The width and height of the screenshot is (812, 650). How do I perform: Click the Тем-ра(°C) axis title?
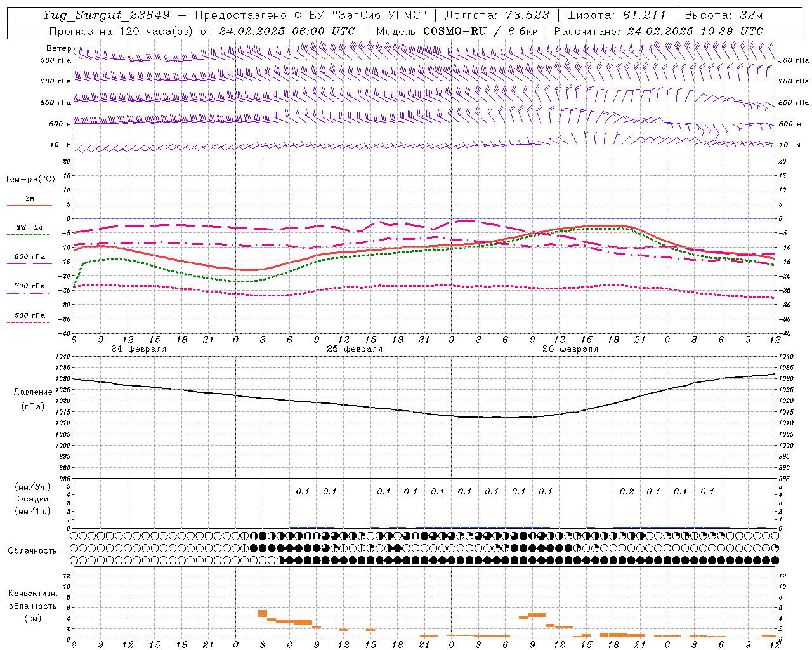click(x=30, y=180)
